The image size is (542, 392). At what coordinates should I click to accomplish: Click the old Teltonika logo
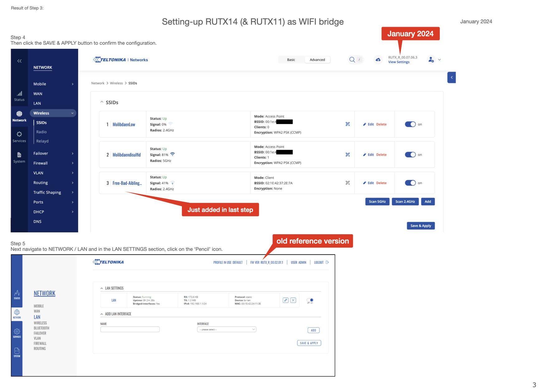coord(108,262)
